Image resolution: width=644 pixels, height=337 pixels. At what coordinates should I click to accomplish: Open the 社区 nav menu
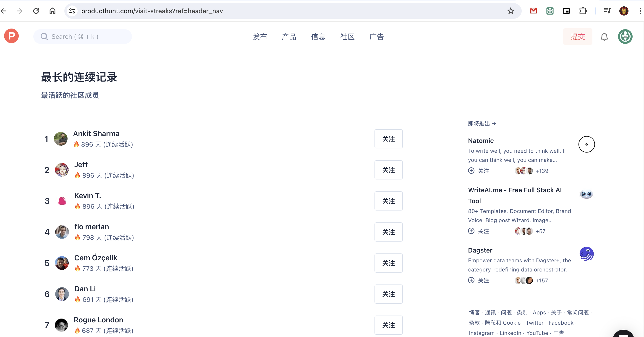pyautogui.click(x=348, y=37)
